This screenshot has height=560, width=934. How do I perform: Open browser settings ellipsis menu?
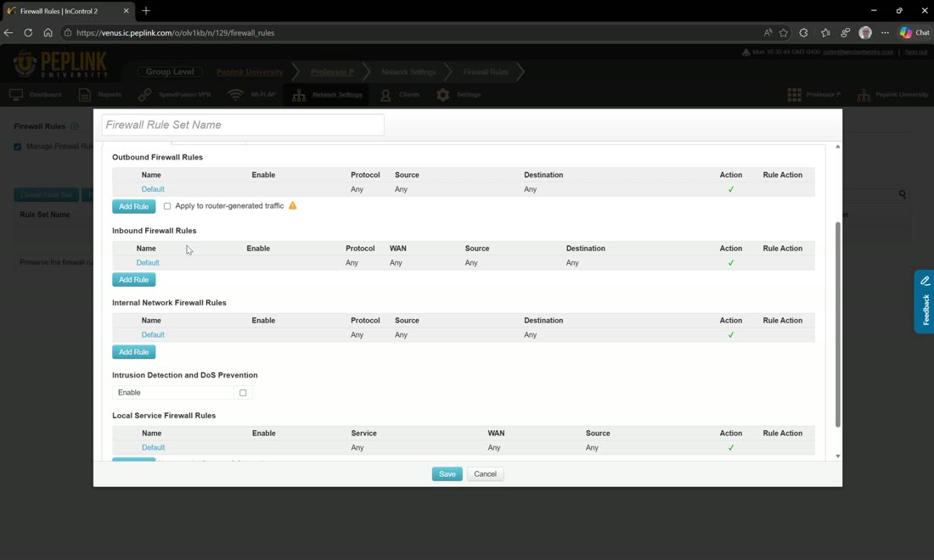coord(885,33)
